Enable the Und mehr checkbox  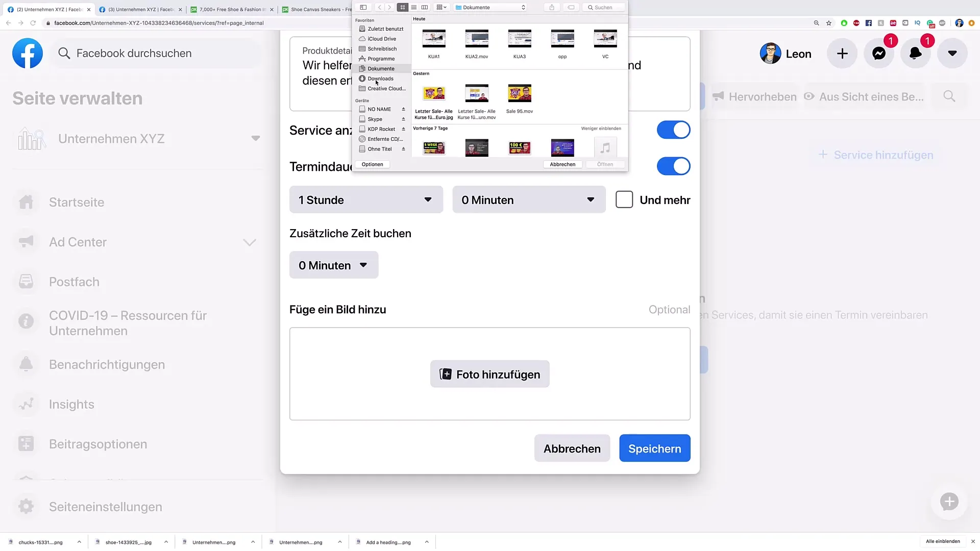pyautogui.click(x=623, y=200)
